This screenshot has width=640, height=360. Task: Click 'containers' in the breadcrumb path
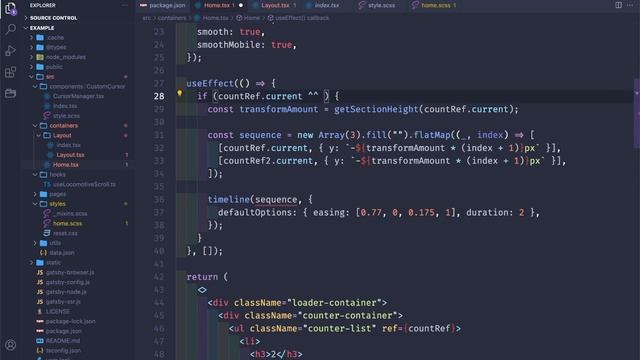(172, 18)
